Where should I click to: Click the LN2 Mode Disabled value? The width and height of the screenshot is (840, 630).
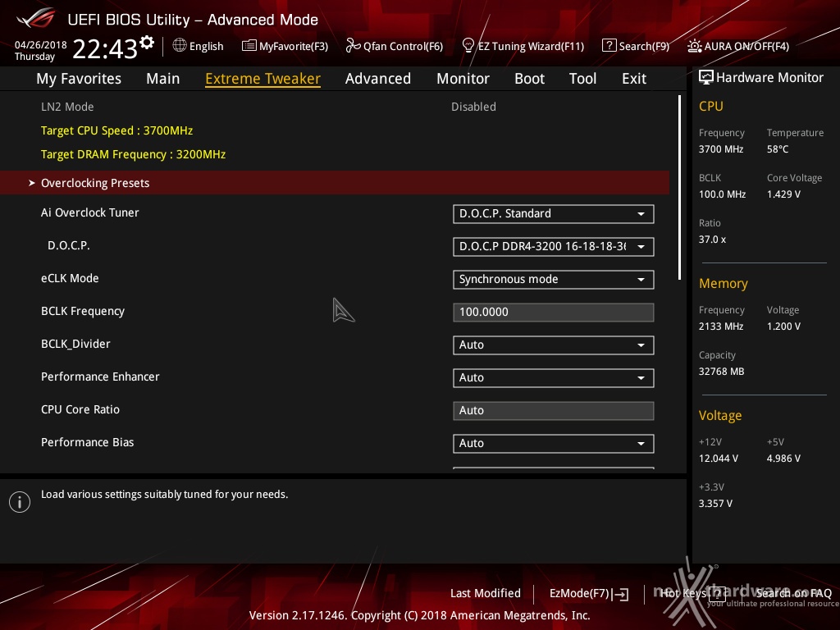(x=473, y=107)
